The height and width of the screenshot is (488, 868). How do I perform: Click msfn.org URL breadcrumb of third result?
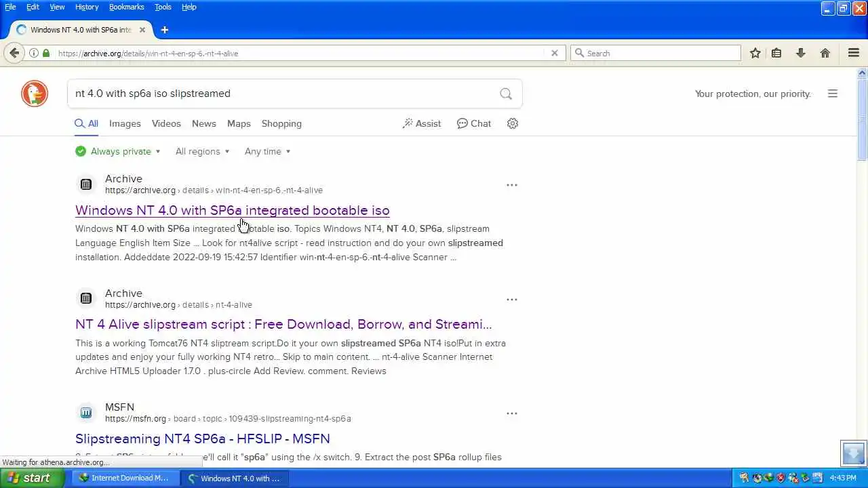coord(228,419)
